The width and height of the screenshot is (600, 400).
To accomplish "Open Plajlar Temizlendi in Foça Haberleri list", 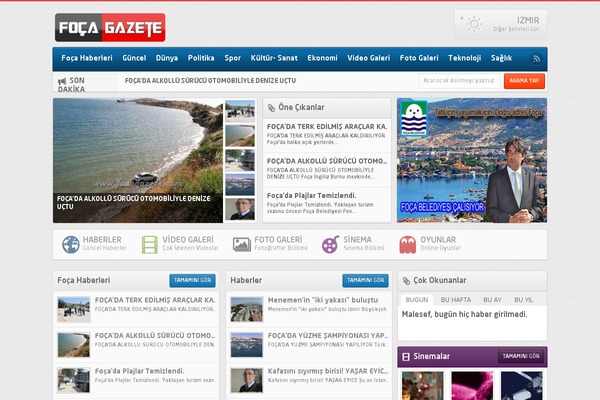I will coord(139,371).
